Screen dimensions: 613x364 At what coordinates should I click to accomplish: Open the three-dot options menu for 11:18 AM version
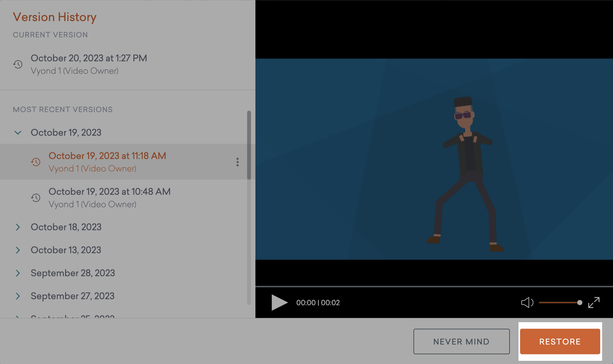238,162
